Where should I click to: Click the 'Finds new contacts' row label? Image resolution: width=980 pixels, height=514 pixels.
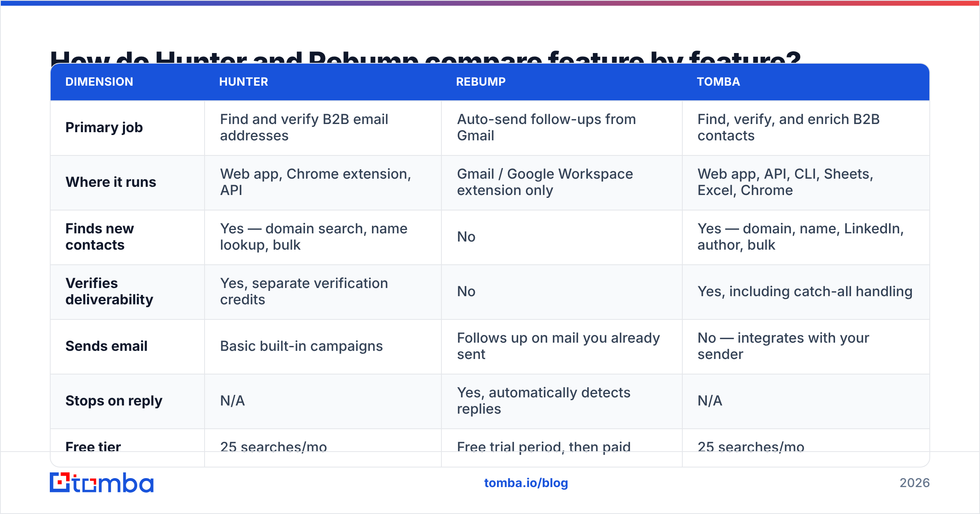click(x=100, y=237)
